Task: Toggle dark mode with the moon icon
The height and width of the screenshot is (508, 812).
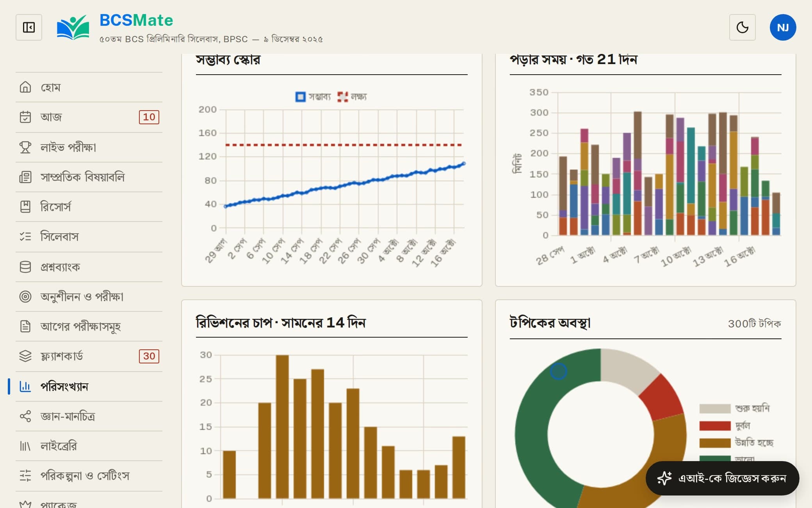Action: (742, 27)
